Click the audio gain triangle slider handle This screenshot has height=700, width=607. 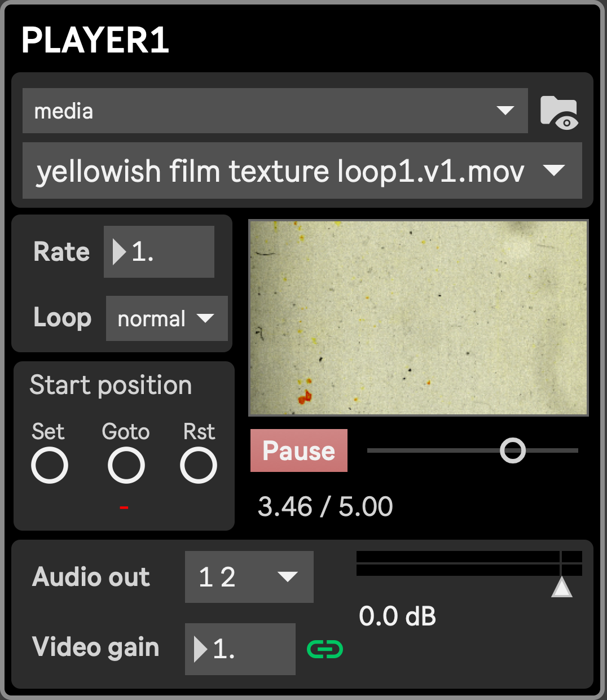pos(562,587)
